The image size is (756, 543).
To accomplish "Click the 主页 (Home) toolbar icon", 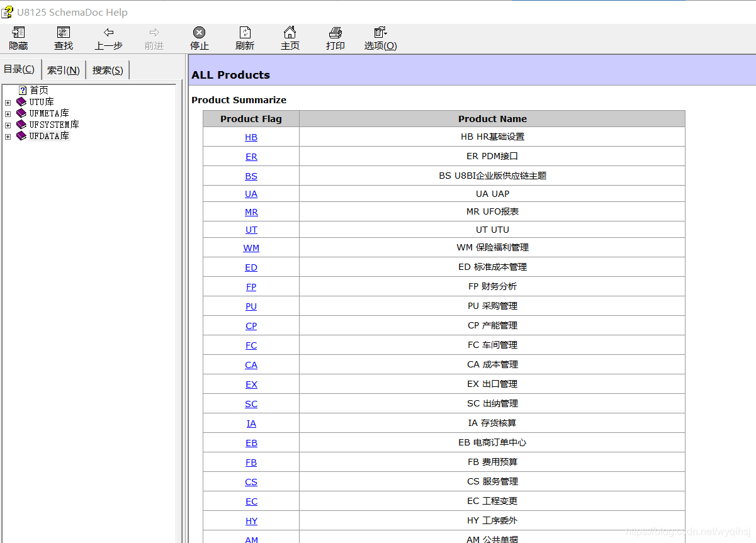I will [x=290, y=33].
